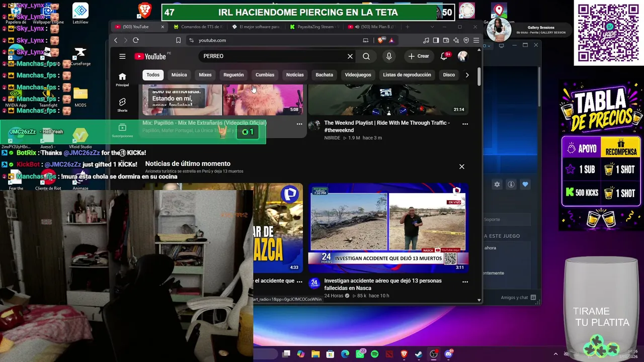Open Investigan accidente aéreo video title
The width and height of the screenshot is (644, 362).
point(383,284)
